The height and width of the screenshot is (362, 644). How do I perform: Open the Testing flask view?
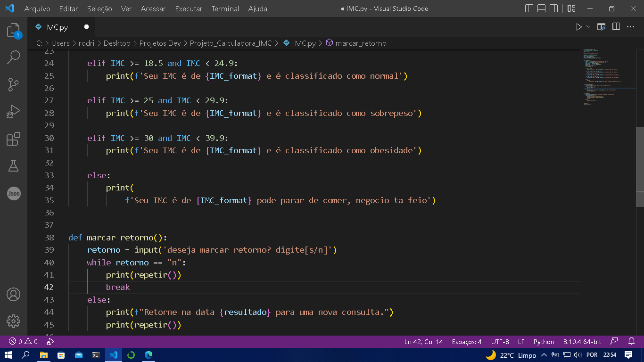[13, 166]
